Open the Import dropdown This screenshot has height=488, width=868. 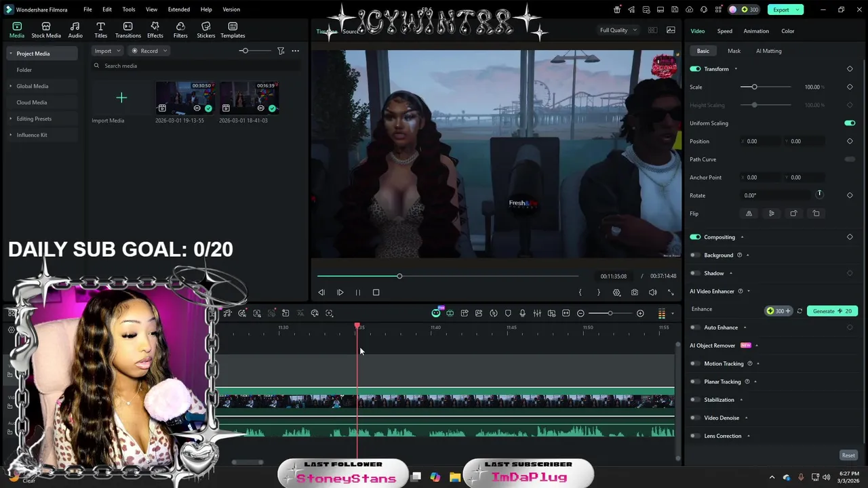click(108, 51)
